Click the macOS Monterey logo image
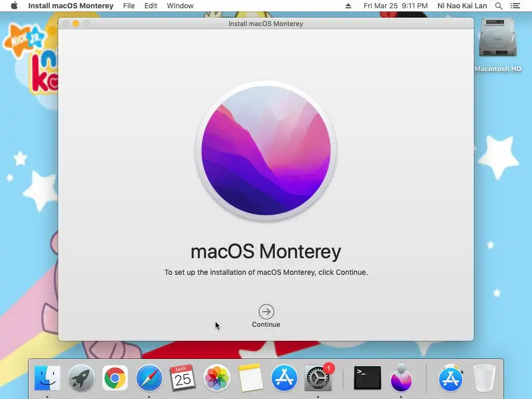532x399 pixels. pyautogui.click(x=266, y=151)
